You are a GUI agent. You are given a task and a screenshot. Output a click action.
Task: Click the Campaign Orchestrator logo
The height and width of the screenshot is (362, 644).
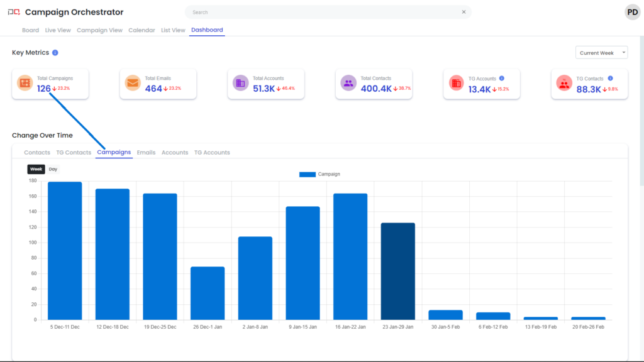(x=13, y=12)
